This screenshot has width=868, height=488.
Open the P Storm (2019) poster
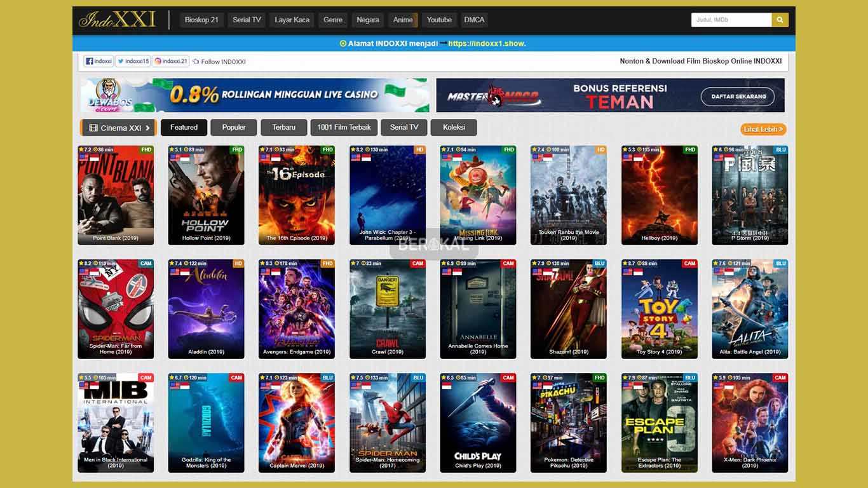(x=750, y=195)
